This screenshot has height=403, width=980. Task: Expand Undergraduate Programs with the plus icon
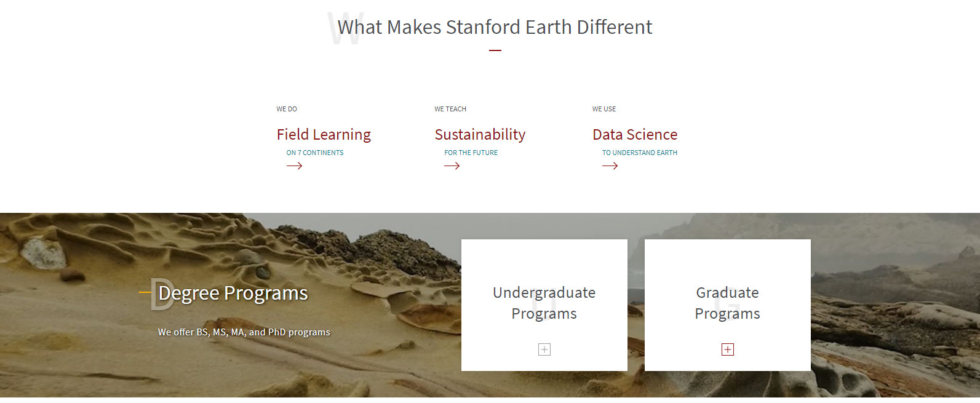click(x=544, y=349)
